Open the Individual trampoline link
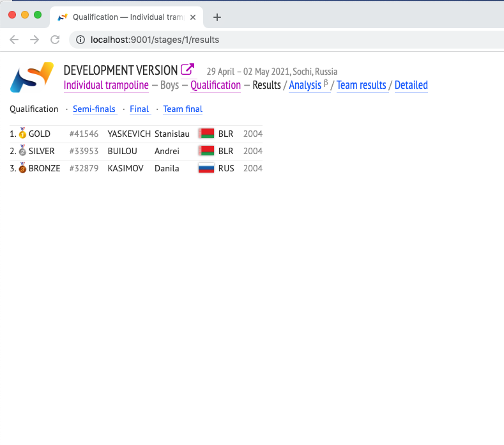504x445 pixels. coord(106,85)
